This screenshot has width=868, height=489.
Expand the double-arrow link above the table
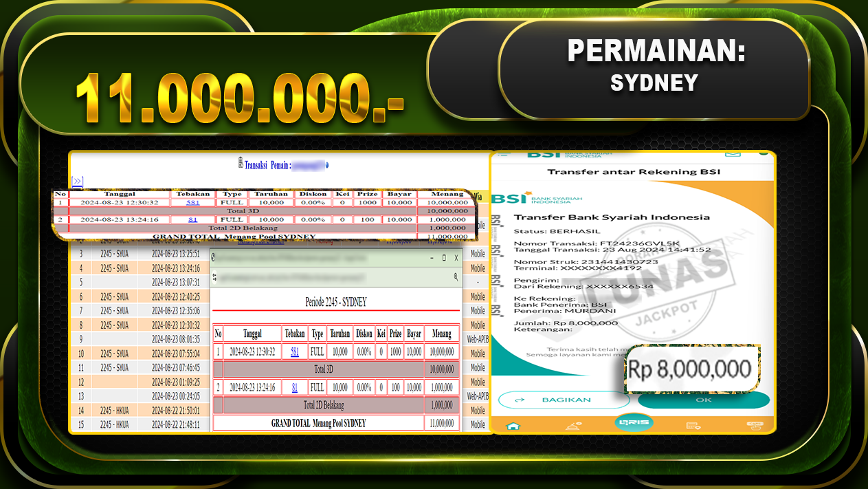[77, 182]
